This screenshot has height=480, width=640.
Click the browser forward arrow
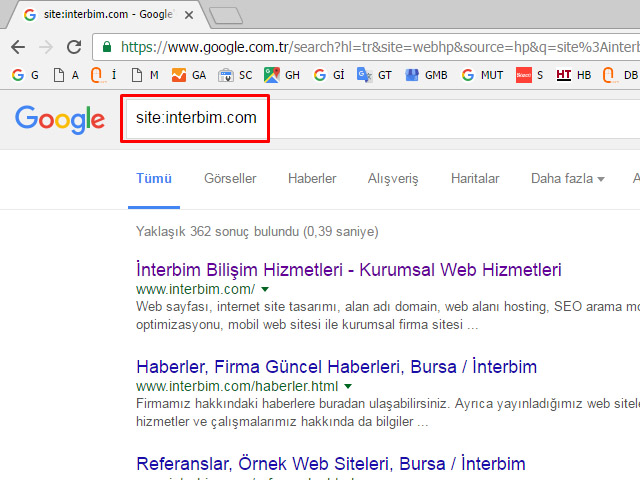tap(46, 47)
